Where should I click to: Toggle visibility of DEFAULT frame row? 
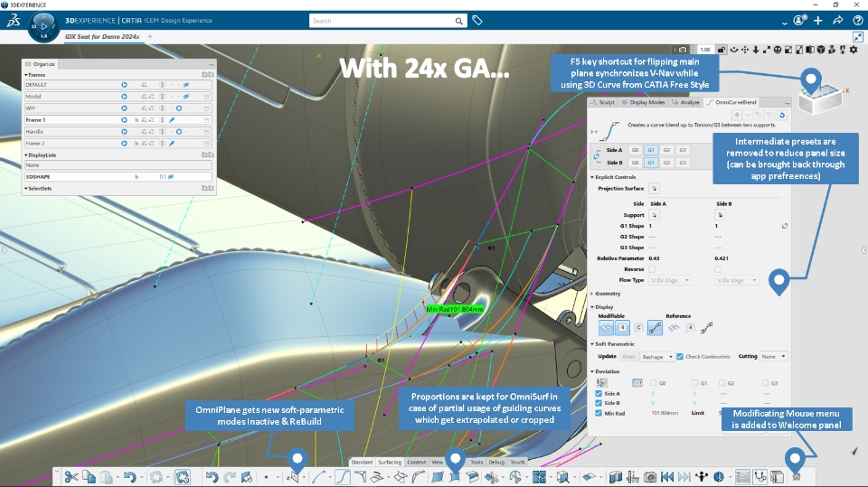pos(186,85)
